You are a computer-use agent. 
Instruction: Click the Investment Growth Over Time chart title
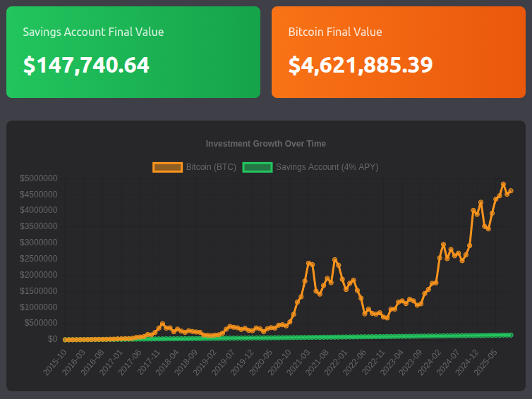pyautogui.click(x=266, y=143)
